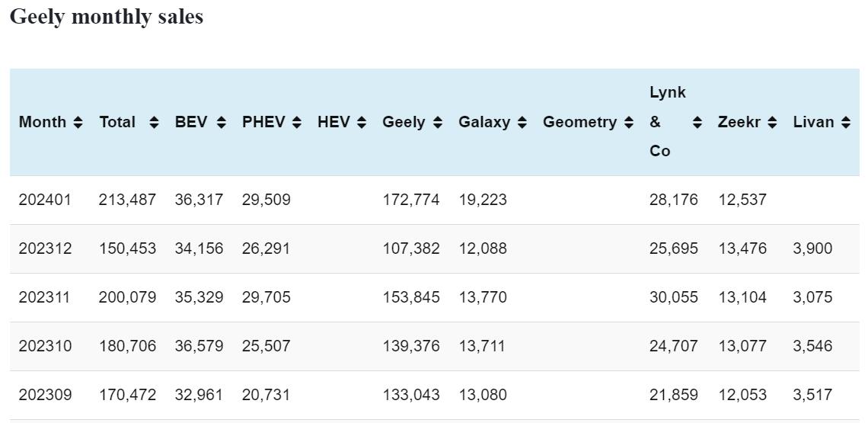The height and width of the screenshot is (423, 868).
Task: Sort by Geely column arrow icon
Action: coord(437,123)
